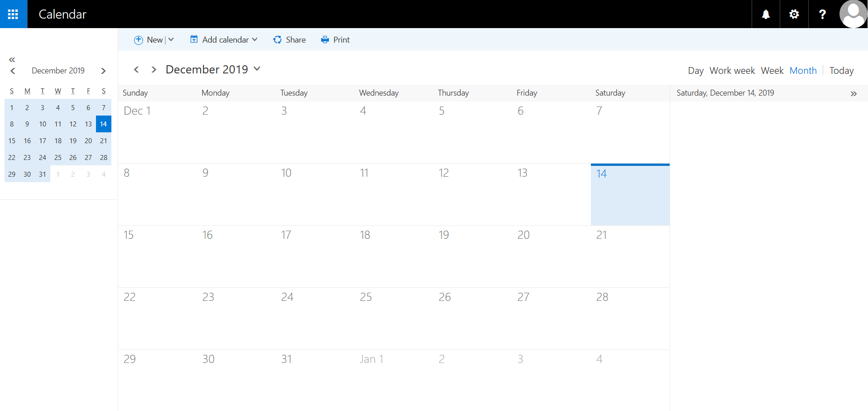Select the Jan 1 cell in month grid

pyautogui.click(x=393, y=380)
